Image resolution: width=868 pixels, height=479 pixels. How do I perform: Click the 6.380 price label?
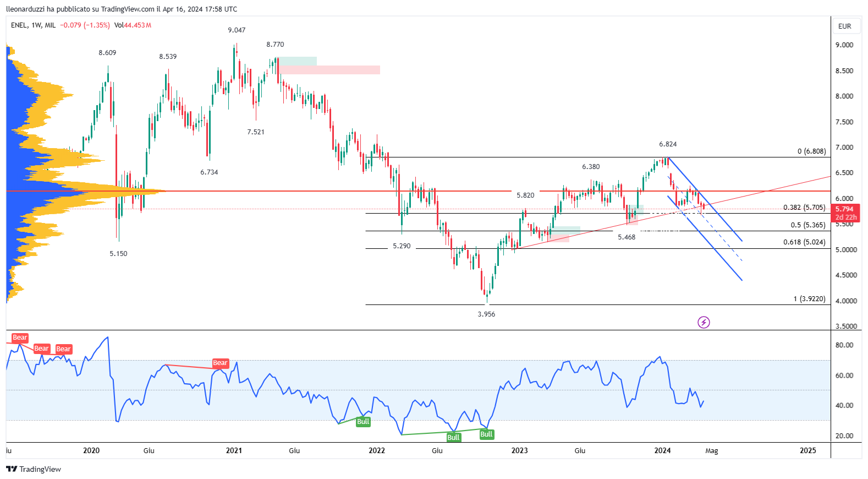pyautogui.click(x=591, y=167)
